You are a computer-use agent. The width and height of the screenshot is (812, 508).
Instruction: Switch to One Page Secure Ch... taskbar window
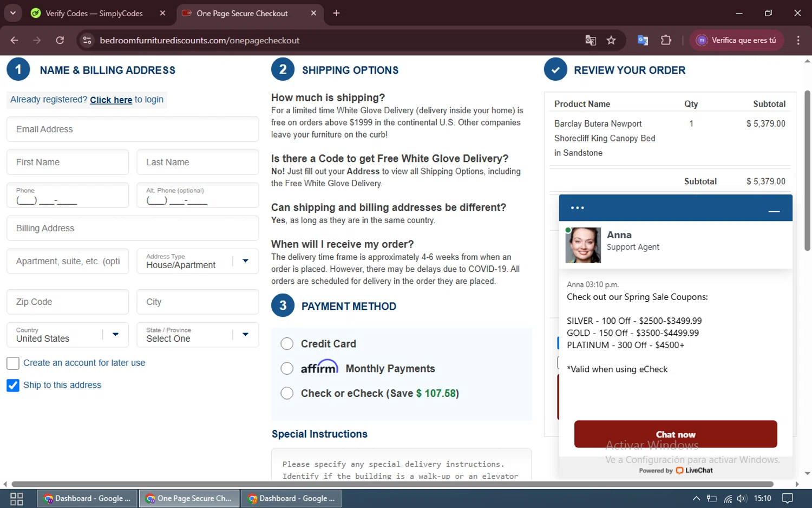(x=189, y=499)
